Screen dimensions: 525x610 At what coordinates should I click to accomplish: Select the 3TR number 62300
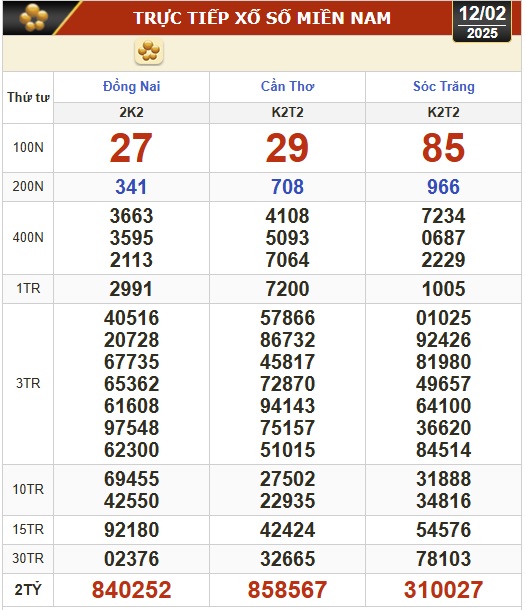click(131, 450)
